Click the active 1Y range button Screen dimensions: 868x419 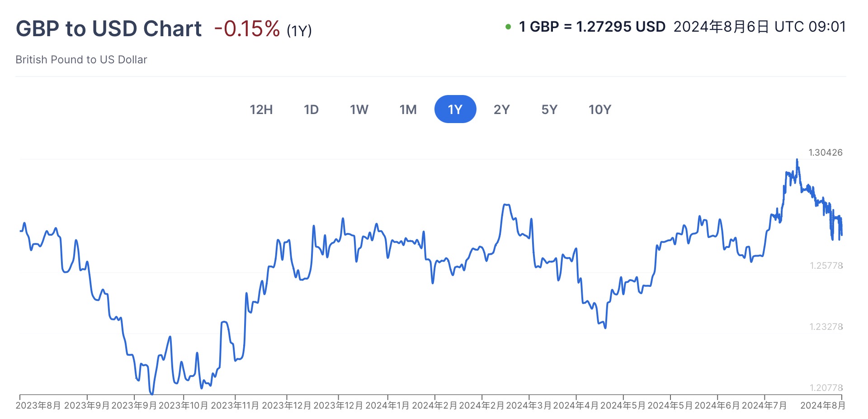455,110
